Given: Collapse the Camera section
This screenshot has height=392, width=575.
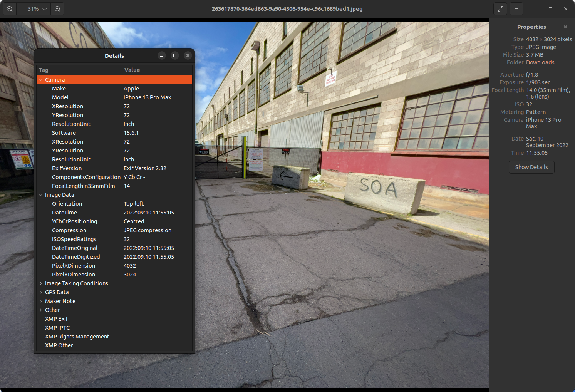Looking at the screenshot, I should pyautogui.click(x=40, y=79).
